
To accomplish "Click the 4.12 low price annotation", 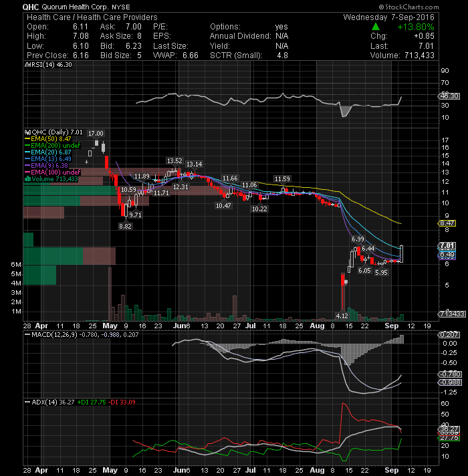I will pyautogui.click(x=342, y=316).
